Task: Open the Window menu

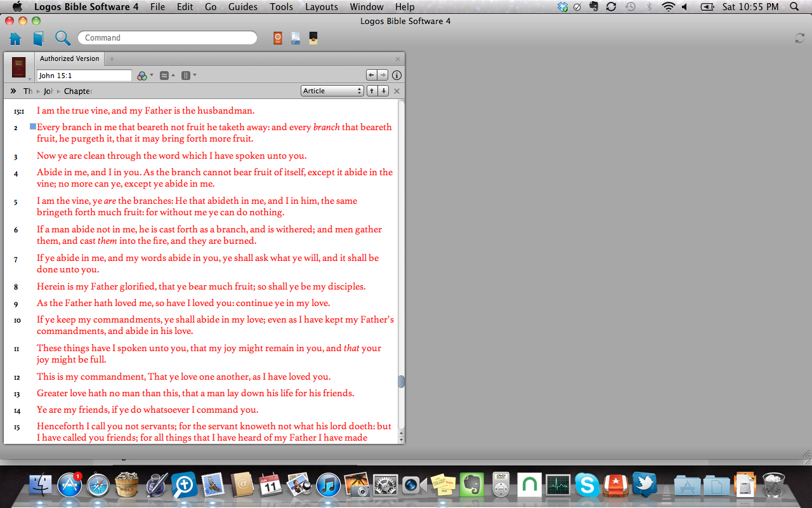Action: point(367,7)
